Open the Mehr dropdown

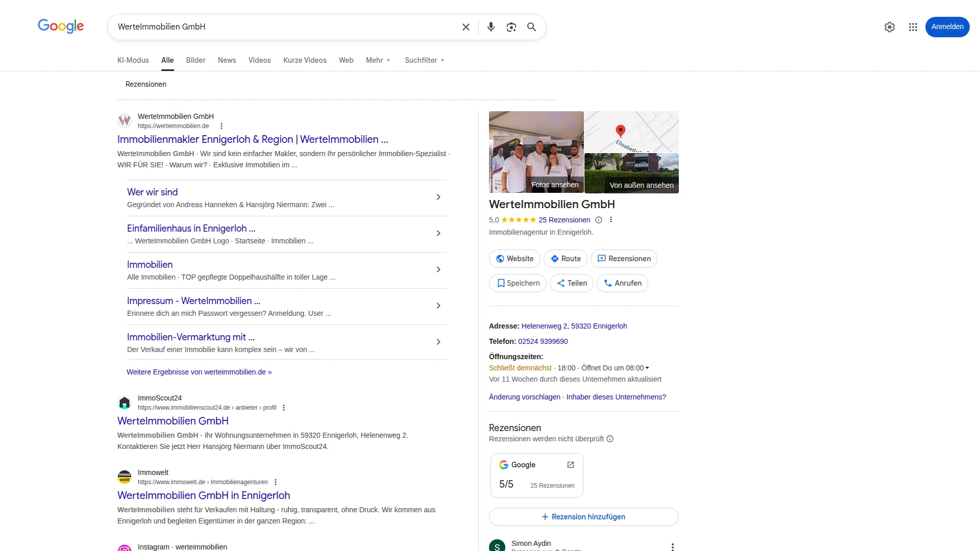click(x=378, y=60)
